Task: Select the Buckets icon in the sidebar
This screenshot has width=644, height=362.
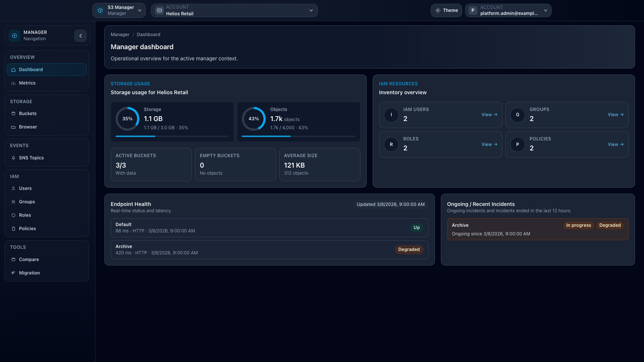Action: (x=13, y=113)
